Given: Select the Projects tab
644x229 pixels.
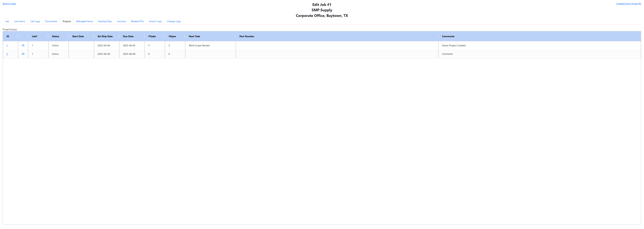Looking at the screenshot, I should click(x=67, y=21).
